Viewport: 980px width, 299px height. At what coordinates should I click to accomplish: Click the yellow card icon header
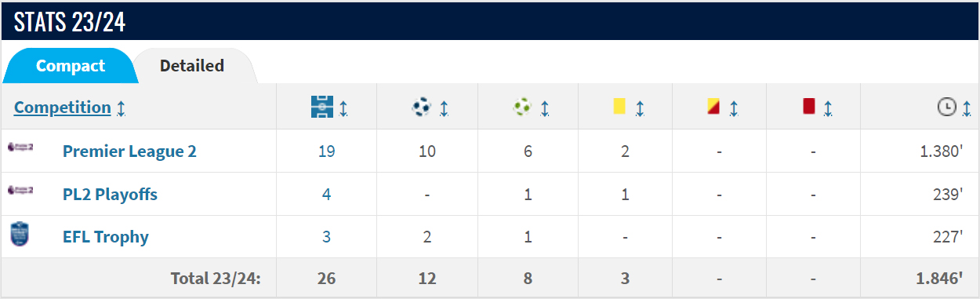pyautogui.click(x=619, y=107)
